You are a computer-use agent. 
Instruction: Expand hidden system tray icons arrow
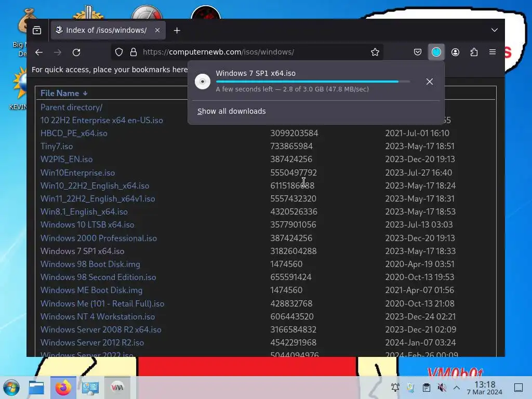457,388
